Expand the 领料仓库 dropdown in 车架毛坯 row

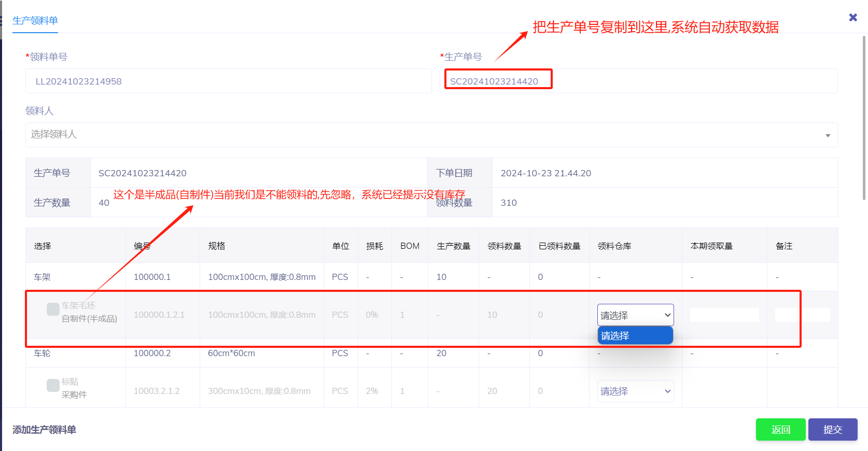[x=635, y=315]
